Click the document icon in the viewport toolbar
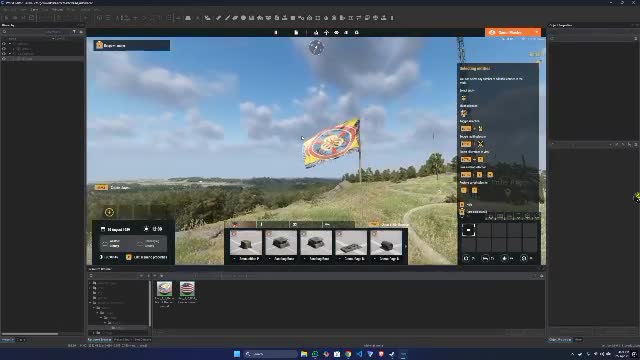 (x=296, y=32)
